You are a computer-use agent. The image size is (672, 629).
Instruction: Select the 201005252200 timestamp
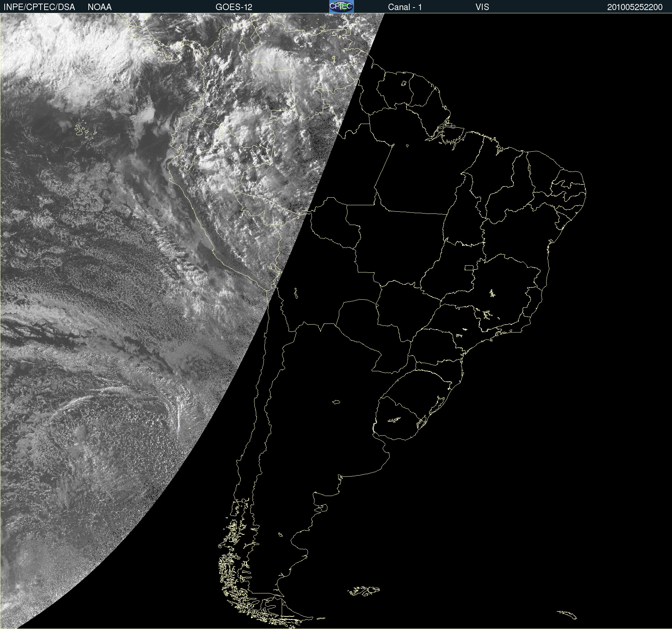[635, 7]
